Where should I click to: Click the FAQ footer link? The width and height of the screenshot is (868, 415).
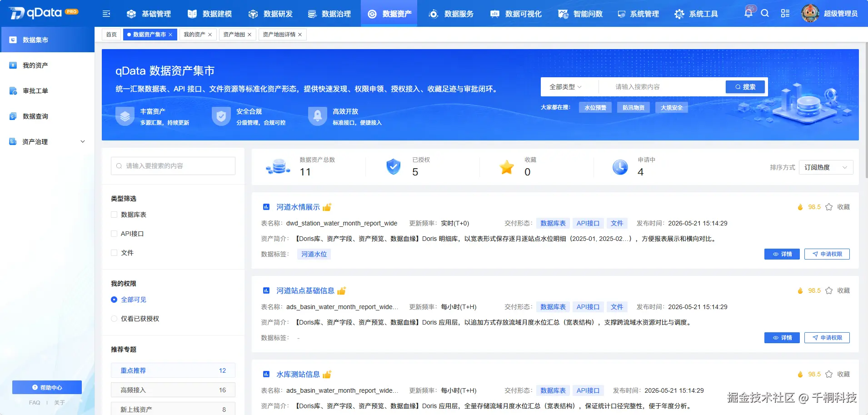[35, 403]
